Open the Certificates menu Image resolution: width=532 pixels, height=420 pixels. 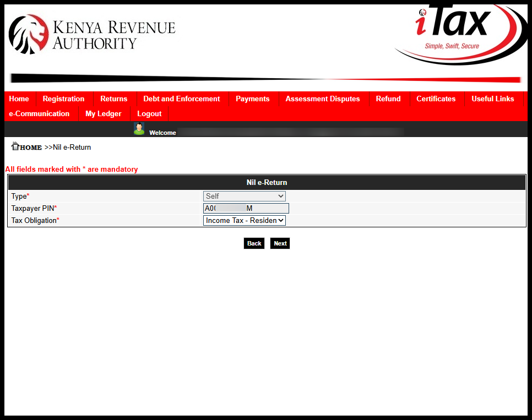click(436, 99)
